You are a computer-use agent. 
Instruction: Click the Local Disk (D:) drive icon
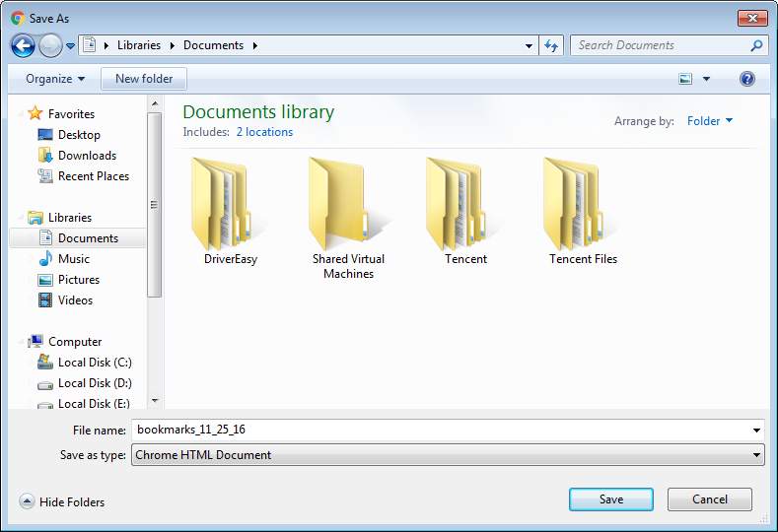click(x=45, y=385)
